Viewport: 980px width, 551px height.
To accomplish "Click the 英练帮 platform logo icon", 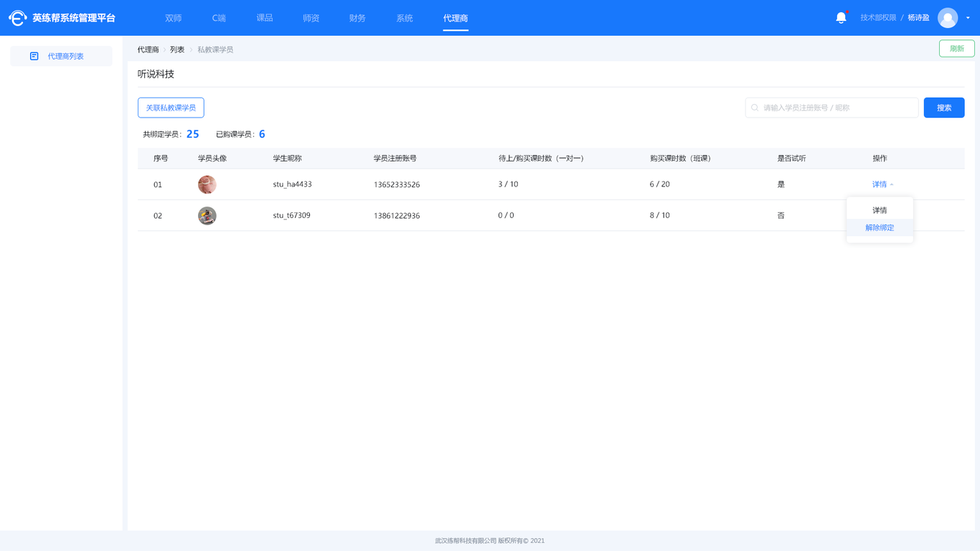I will [18, 18].
